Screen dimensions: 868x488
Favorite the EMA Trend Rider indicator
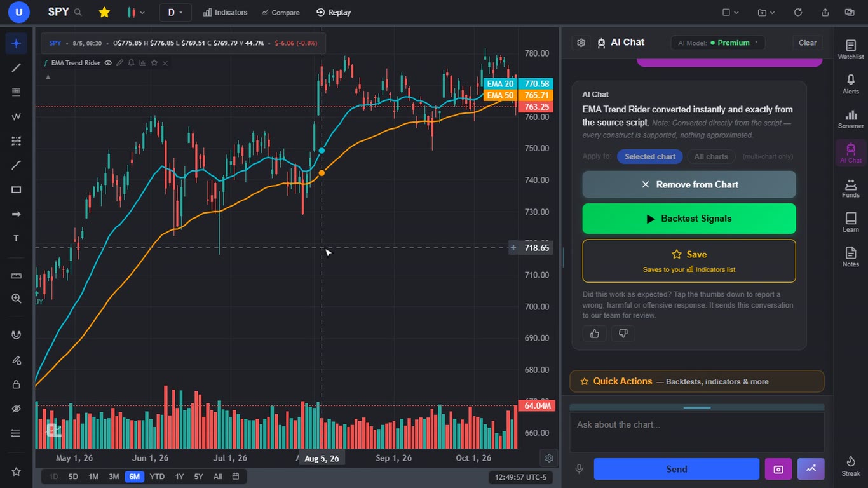click(154, 63)
